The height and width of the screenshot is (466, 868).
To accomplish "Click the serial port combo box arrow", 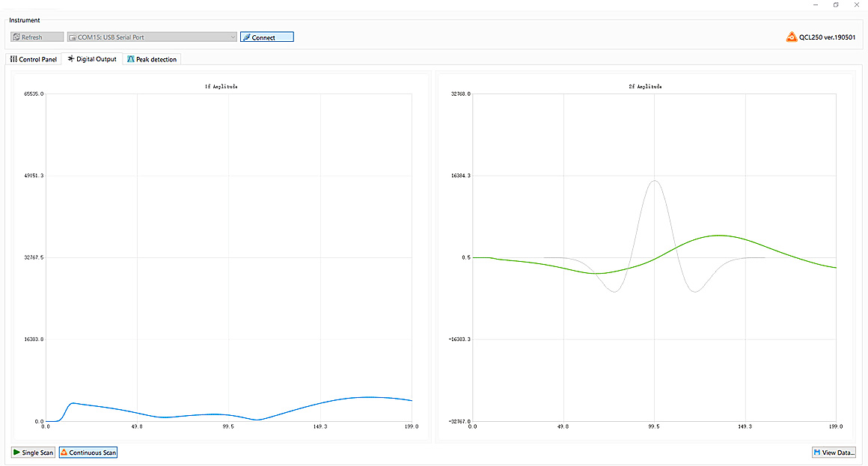I will tap(233, 37).
